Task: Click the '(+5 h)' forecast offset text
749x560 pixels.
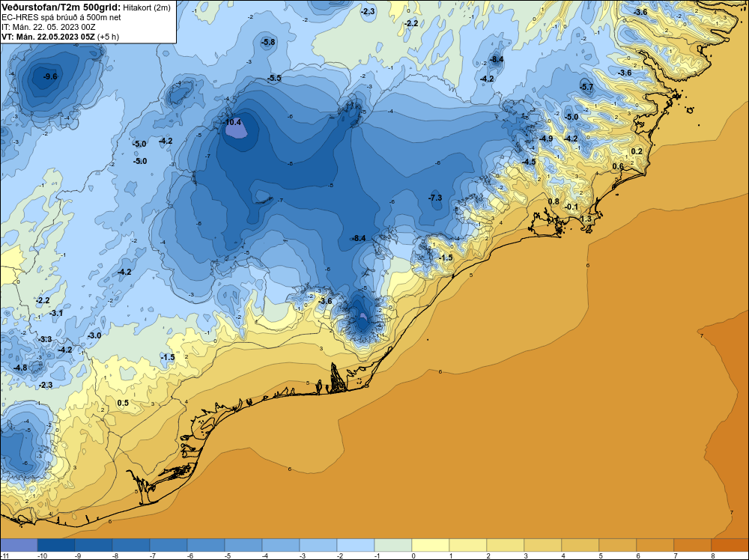Action: point(108,36)
